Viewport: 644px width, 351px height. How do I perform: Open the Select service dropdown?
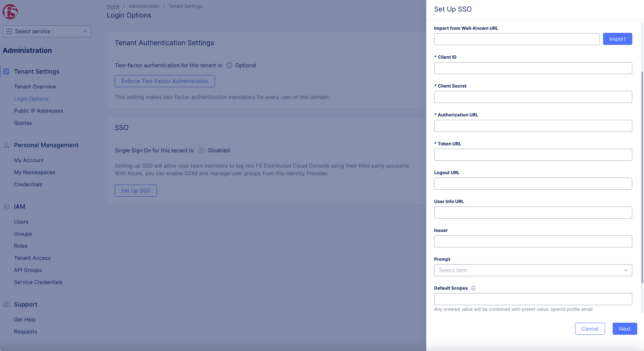47,31
